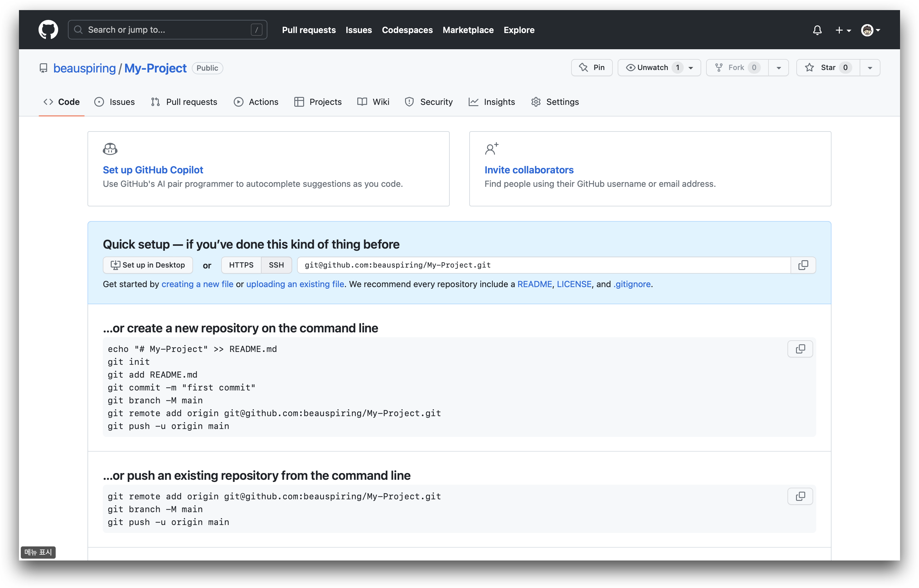The height and width of the screenshot is (588, 919).
Task: Expand the Star lists dropdown arrow
Action: click(870, 68)
